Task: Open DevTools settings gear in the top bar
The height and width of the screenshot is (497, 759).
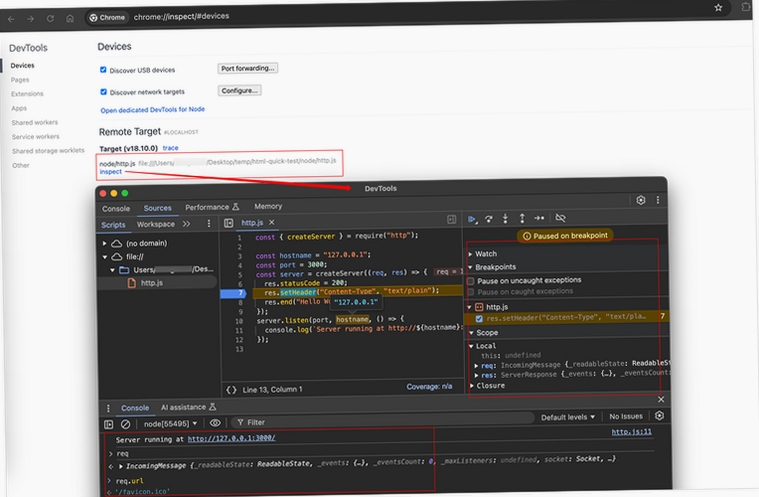Action: (x=641, y=200)
